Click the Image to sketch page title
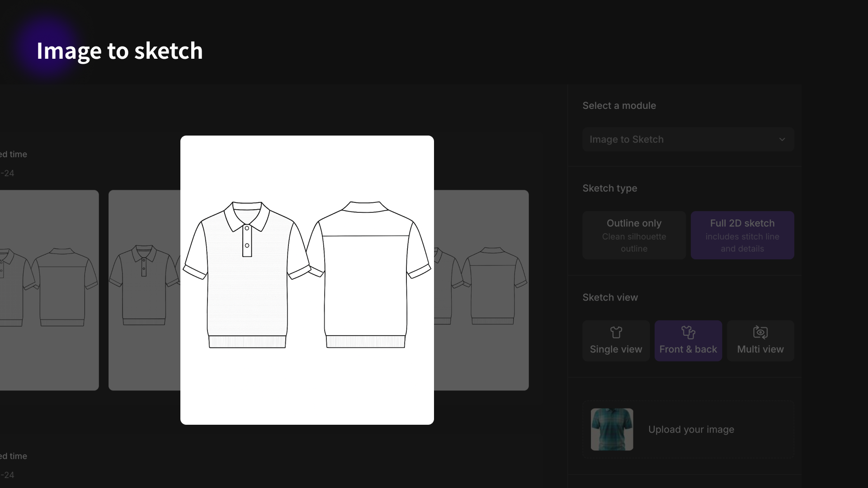The image size is (868, 488). pos(119,51)
